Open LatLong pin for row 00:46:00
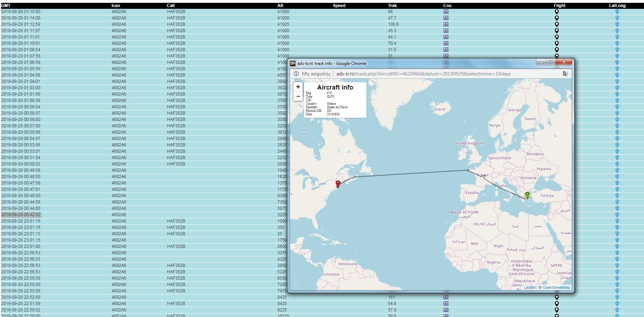 pos(617,196)
